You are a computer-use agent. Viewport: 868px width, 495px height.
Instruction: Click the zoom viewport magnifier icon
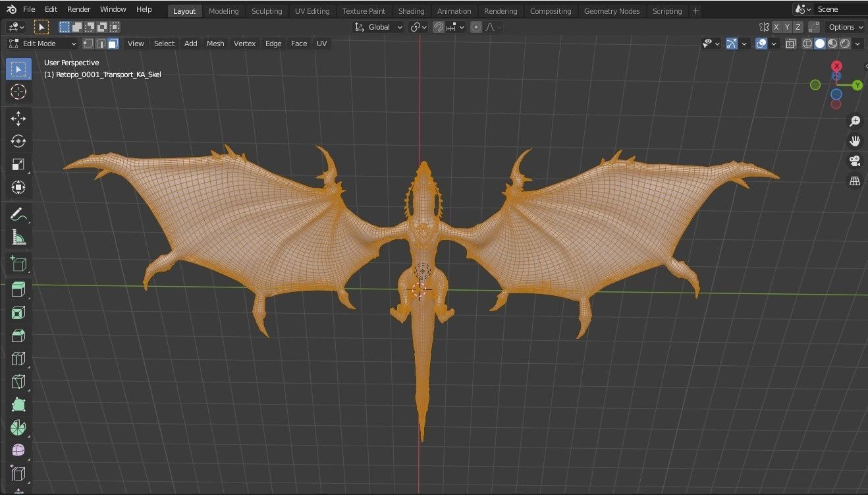855,121
